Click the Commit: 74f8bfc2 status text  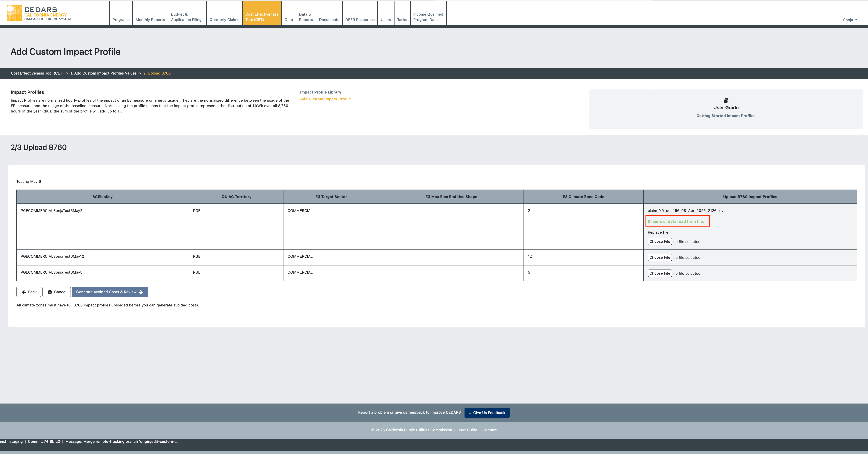pyautogui.click(x=44, y=441)
